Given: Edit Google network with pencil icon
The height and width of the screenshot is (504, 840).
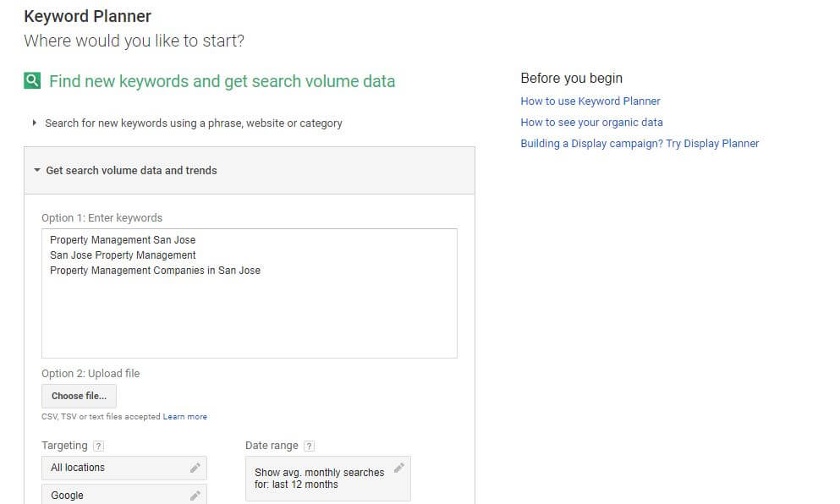Looking at the screenshot, I should pyautogui.click(x=195, y=496).
